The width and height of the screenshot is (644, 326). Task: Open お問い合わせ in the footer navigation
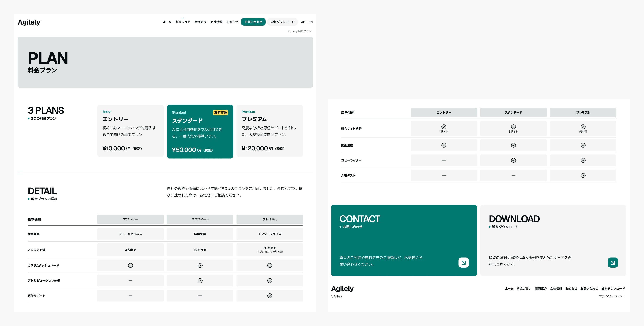coord(589,289)
